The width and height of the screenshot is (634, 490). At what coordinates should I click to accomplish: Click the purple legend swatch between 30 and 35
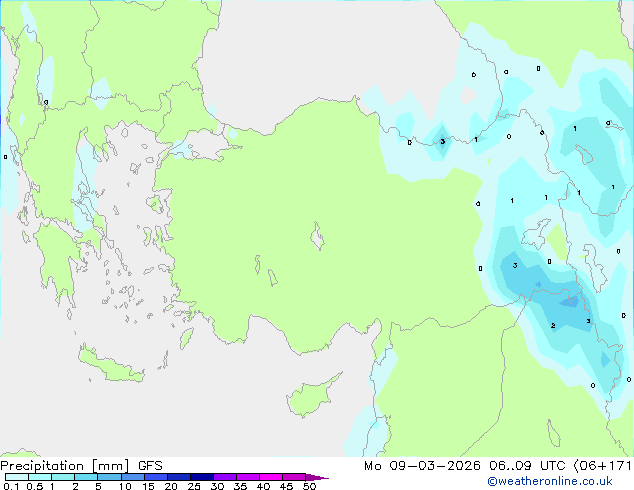point(225,477)
